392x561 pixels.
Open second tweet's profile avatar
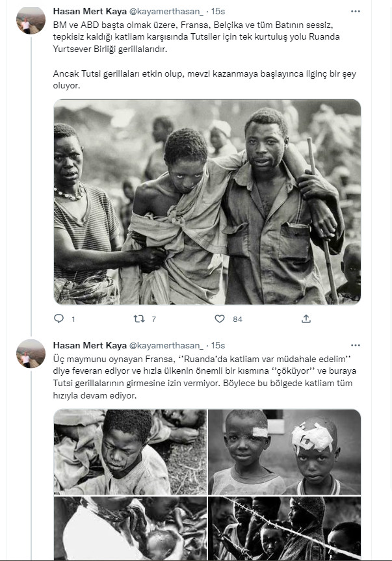(31, 353)
